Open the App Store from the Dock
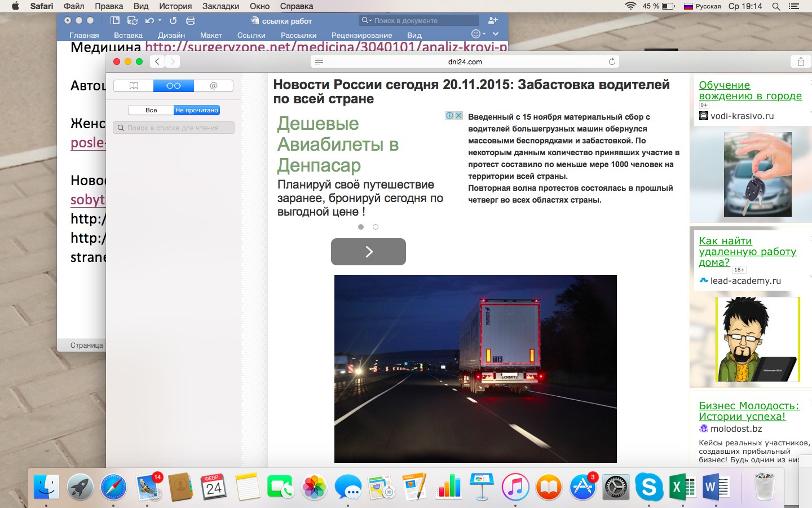Screen dimensions: 812x508 tap(582, 486)
